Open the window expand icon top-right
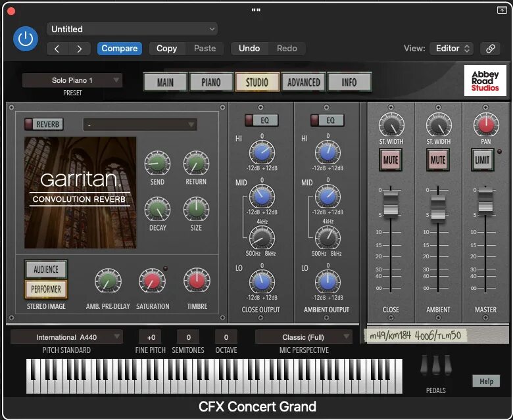513x420 pixels. click(x=502, y=10)
